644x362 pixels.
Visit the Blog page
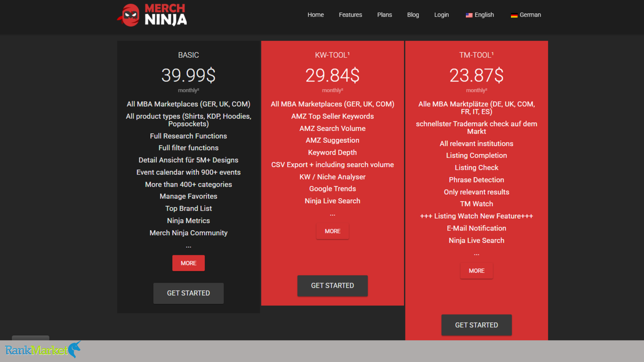pos(413,15)
